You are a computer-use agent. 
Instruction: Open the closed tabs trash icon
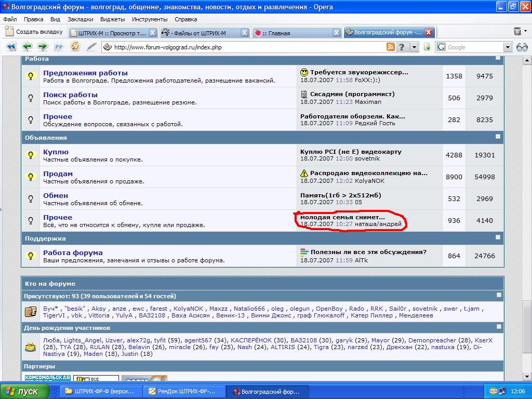pyautogui.click(x=517, y=32)
